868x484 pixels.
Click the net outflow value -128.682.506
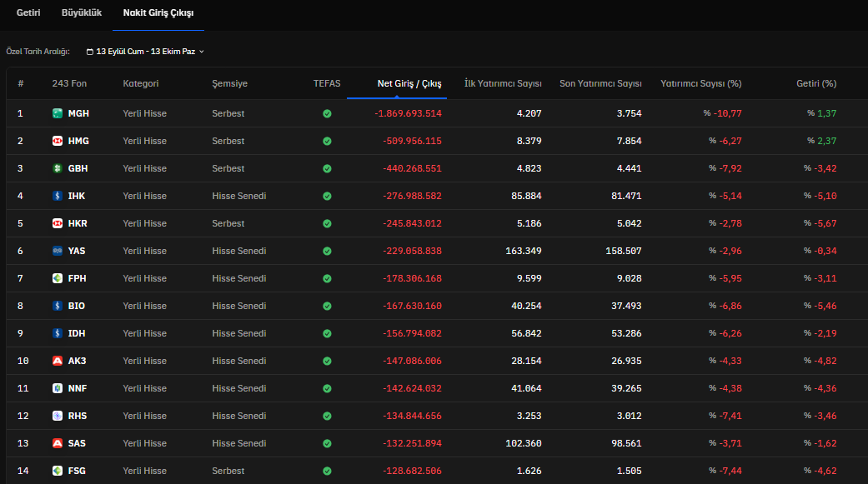pos(412,471)
